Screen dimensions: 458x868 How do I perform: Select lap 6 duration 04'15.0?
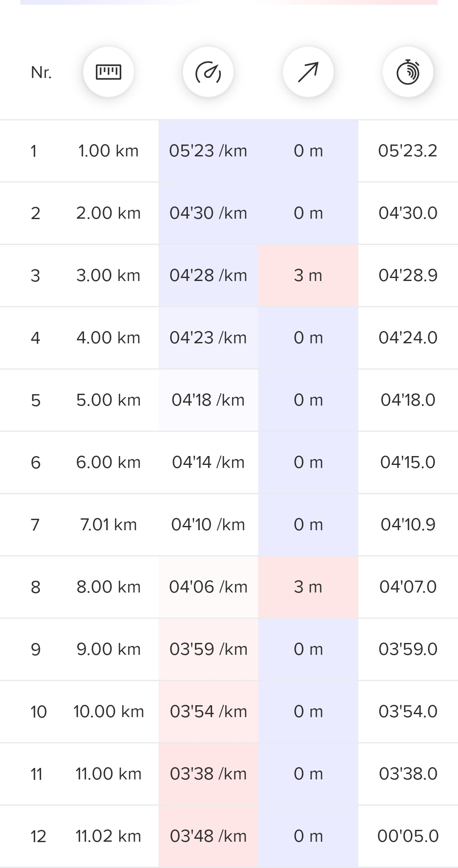coord(408,462)
